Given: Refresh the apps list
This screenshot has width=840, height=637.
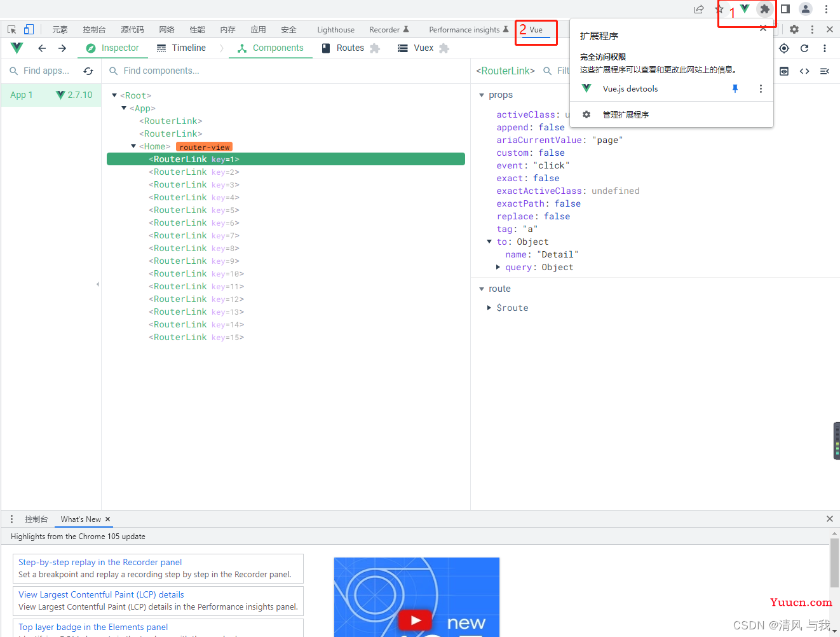Looking at the screenshot, I should click(88, 71).
